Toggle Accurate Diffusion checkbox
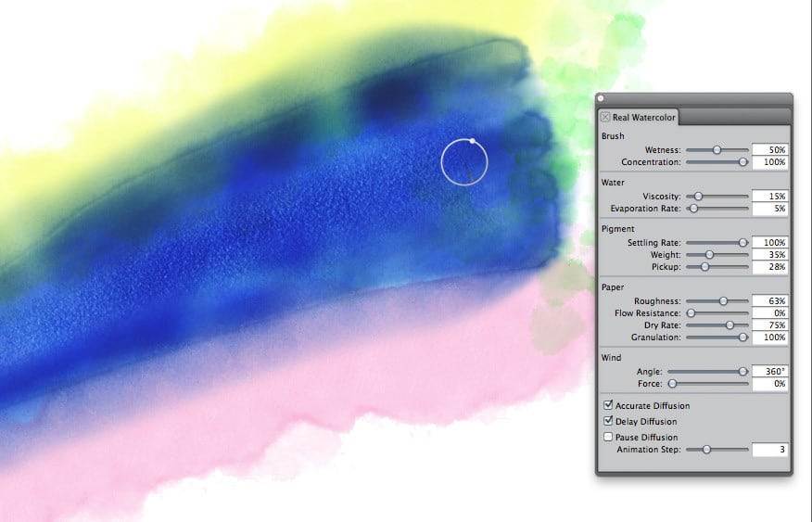Image resolution: width=812 pixels, height=522 pixels. point(608,405)
